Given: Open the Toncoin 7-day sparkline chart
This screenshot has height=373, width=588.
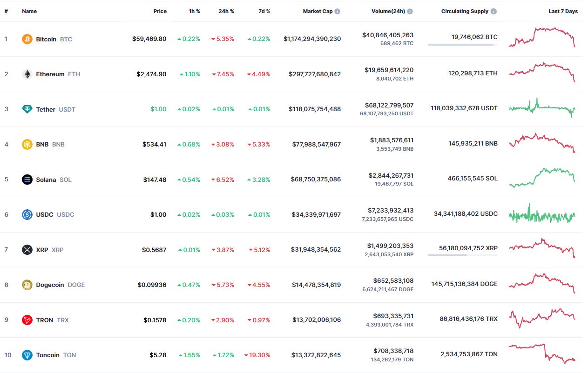Looking at the screenshot, I should pyautogui.click(x=542, y=353).
